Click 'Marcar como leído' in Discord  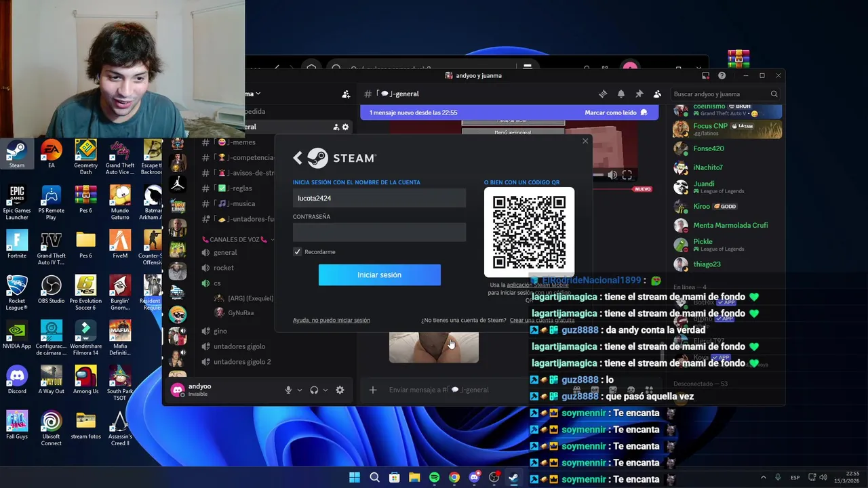point(616,113)
